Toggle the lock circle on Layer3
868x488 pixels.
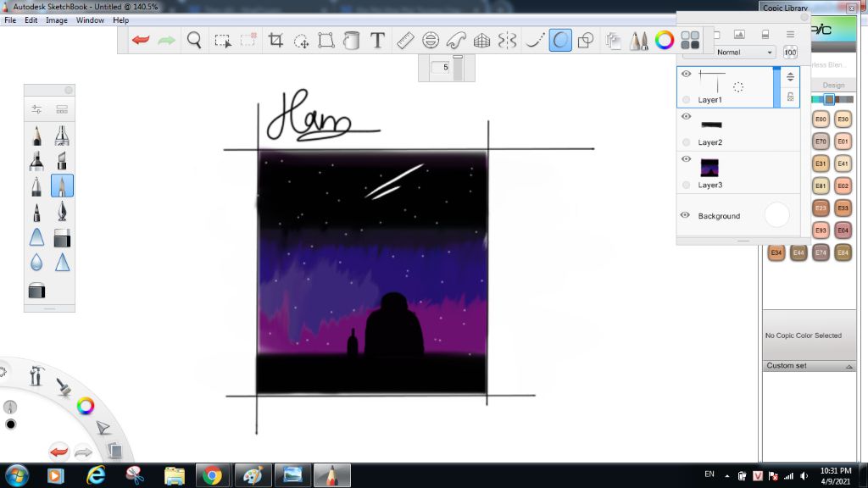pos(687,185)
